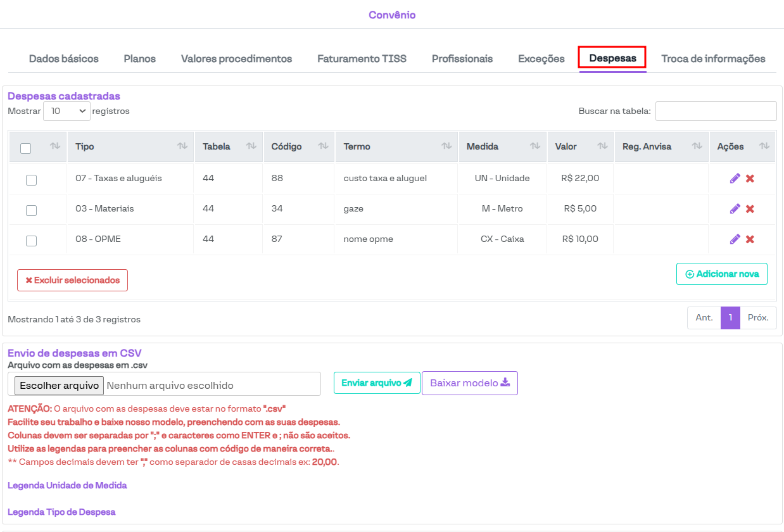Open the Mostrar registros count dropdown
The height and width of the screenshot is (532, 784).
pyautogui.click(x=66, y=111)
